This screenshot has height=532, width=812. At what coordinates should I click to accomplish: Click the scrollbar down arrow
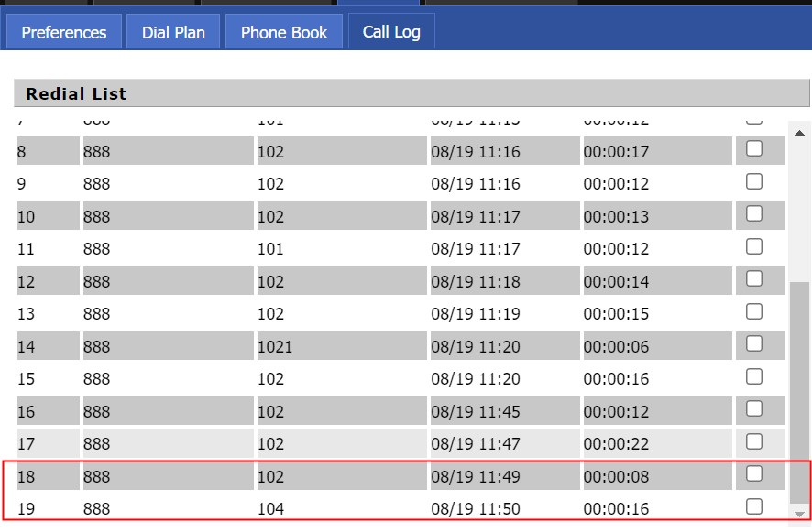tap(799, 514)
